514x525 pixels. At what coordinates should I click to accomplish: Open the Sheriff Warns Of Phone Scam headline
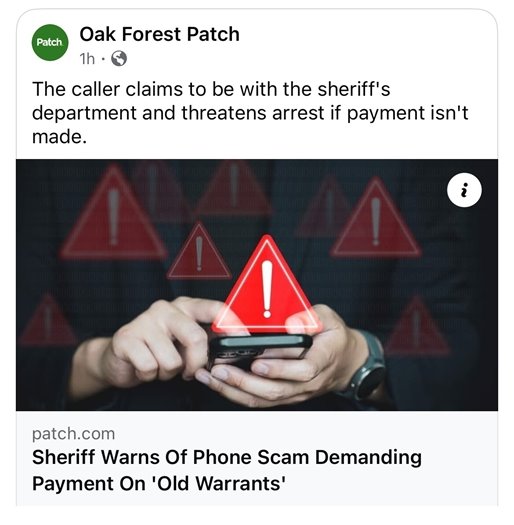coord(226,470)
